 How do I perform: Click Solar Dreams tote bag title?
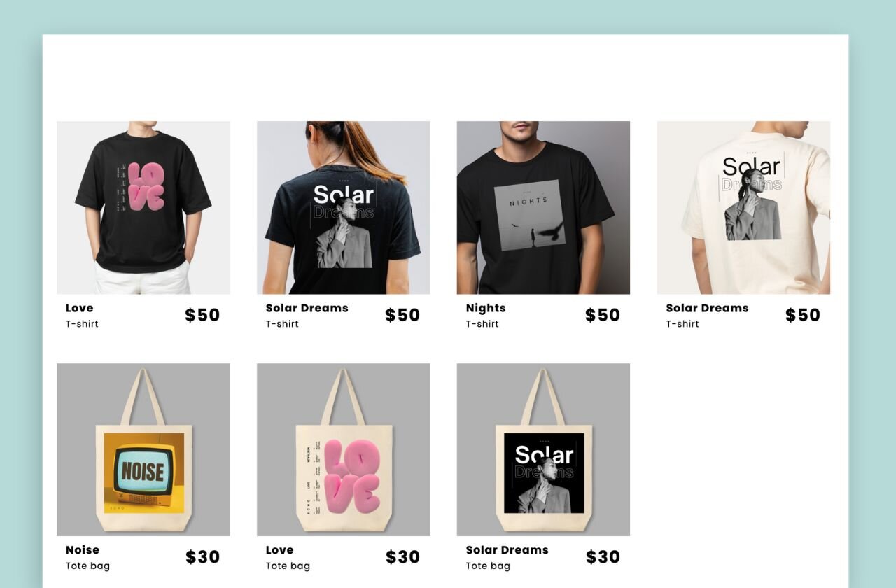507,550
